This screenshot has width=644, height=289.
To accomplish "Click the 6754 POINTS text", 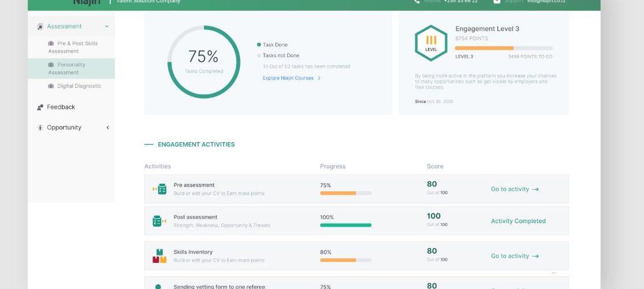I will click(471, 39).
